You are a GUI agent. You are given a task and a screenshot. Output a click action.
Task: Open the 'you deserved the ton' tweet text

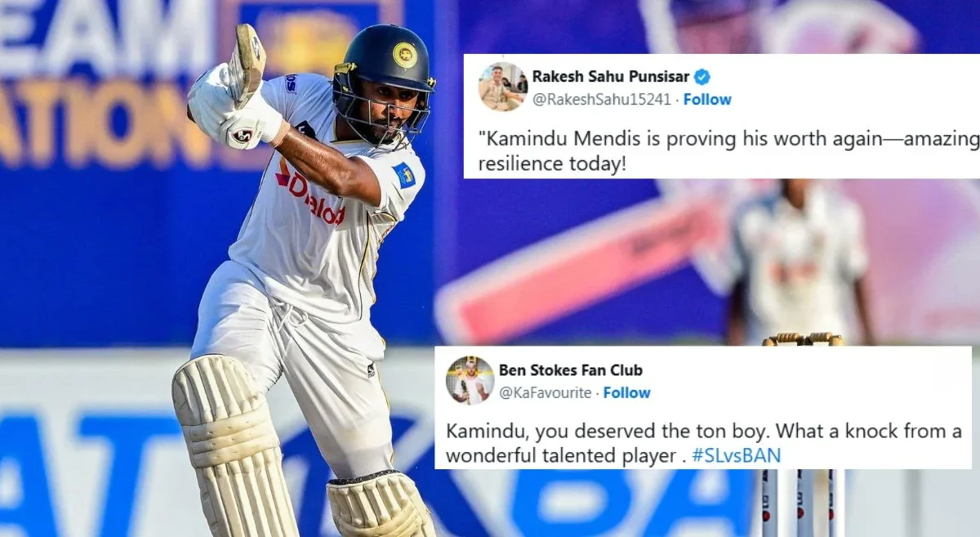click(x=704, y=444)
